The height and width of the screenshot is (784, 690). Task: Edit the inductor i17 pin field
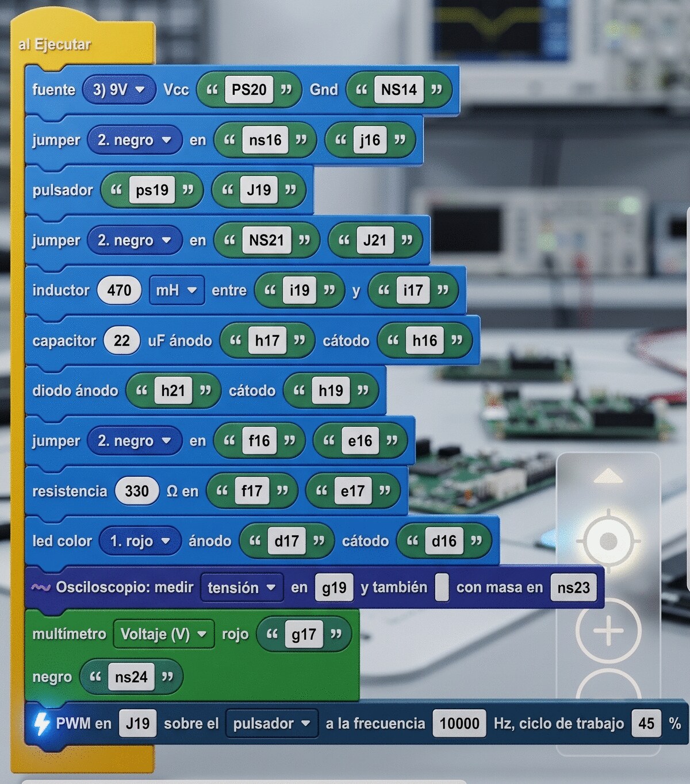coord(413,290)
